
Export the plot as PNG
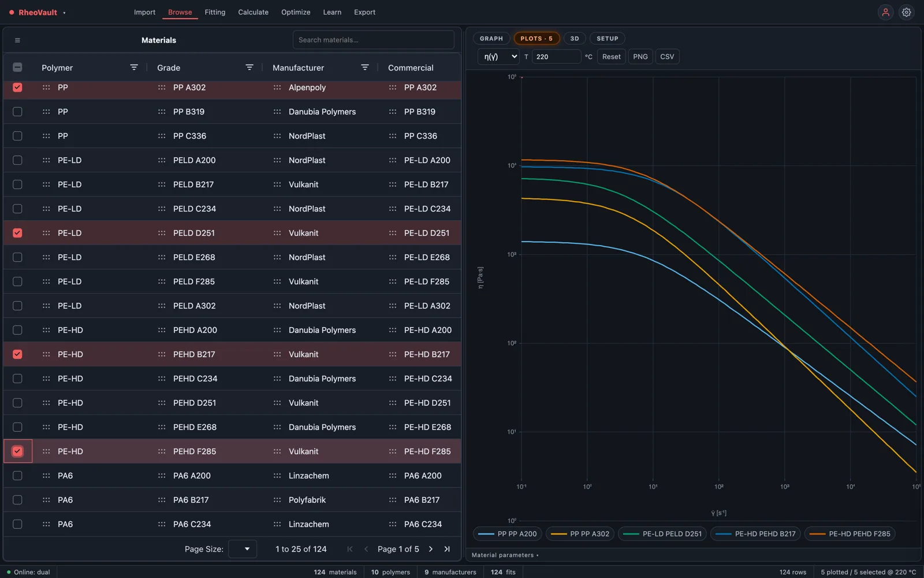[640, 57]
